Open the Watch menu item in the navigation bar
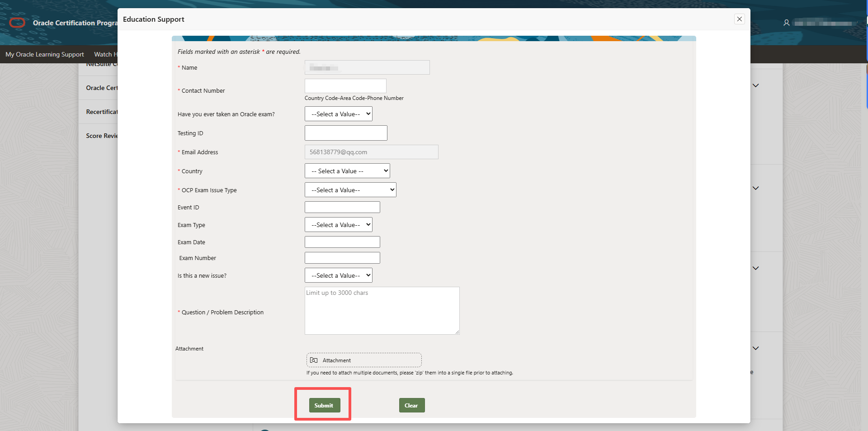 (x=105, y=54)
